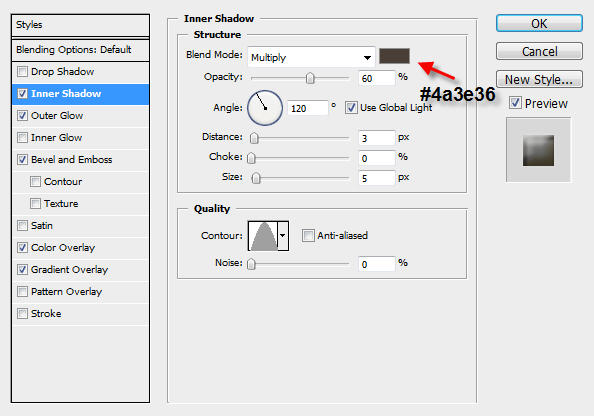Click the Choke value field
This screenshot has height=416, width=594.
tap(377, 158)
